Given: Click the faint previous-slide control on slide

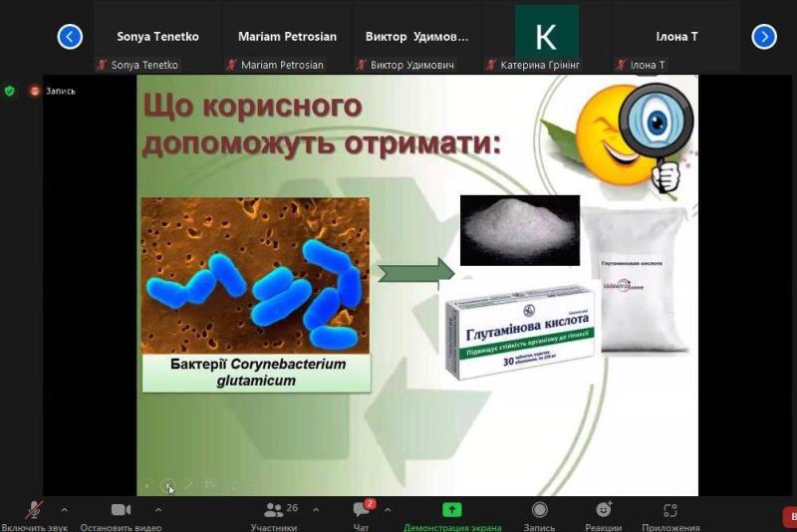Looking at the screenshot, I should pyautogui.click(x=146, y=486).
